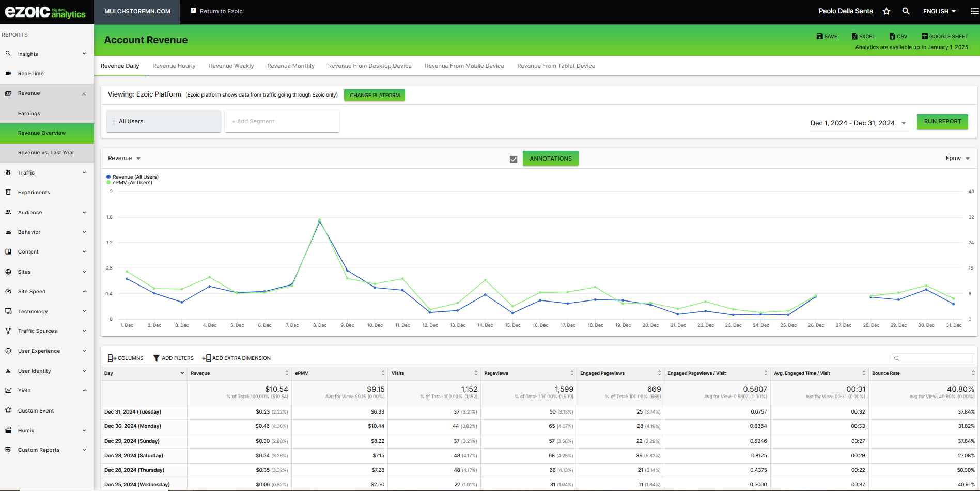Open the ENGLISH language dropdown
The width and height of the screenshot is (980, 491).
pyautogui.click(x=939, y=11)
